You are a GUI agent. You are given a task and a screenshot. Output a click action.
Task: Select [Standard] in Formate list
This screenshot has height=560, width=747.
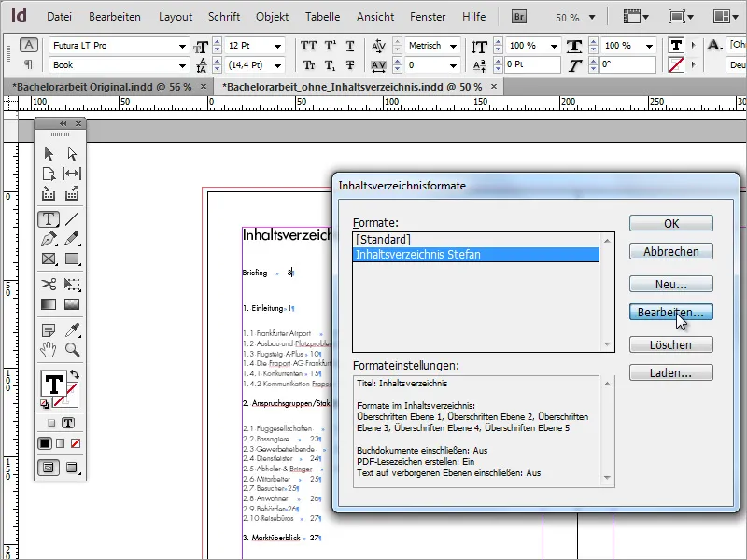(476, 240)
